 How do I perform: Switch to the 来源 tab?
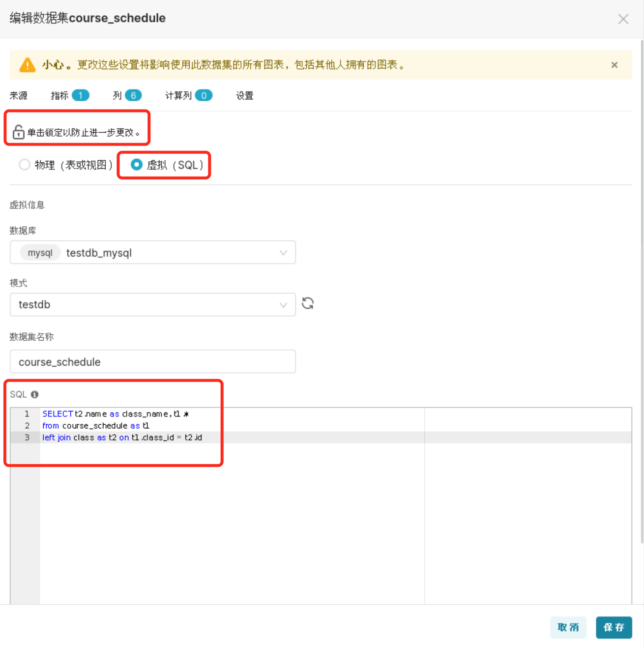point(19,95)
